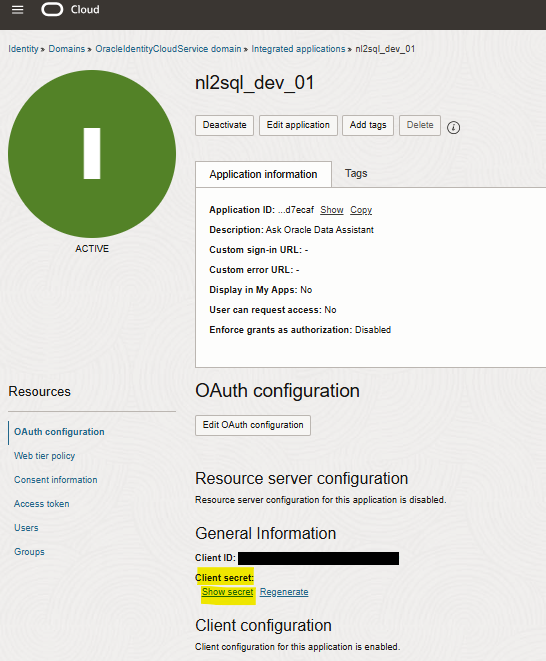Viewport: 546px width, 661px height.
Task: Click the 'Custom sign-in URL' row
Action: point(259,250)
